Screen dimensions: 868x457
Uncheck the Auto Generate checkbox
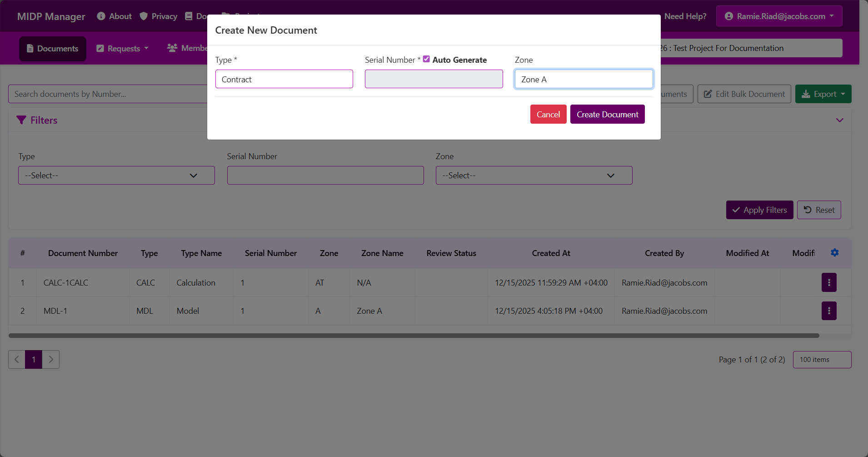tap(426, 59)
